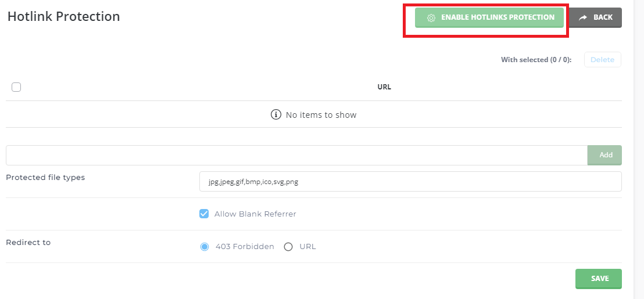Click the Delete button for selected items

602,60
